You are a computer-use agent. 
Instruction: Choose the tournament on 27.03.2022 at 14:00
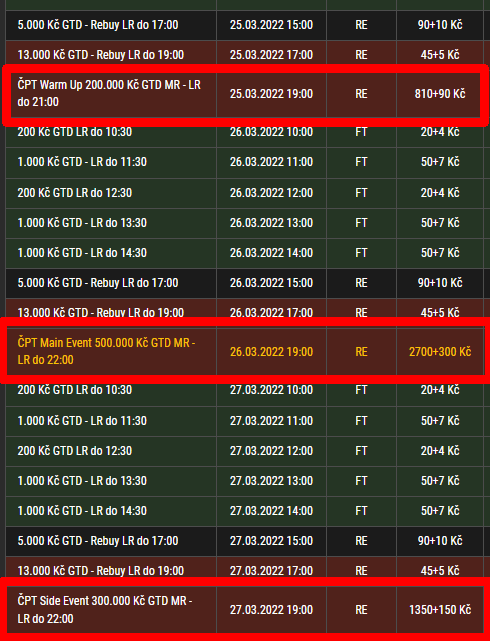[x=244, y=511]
